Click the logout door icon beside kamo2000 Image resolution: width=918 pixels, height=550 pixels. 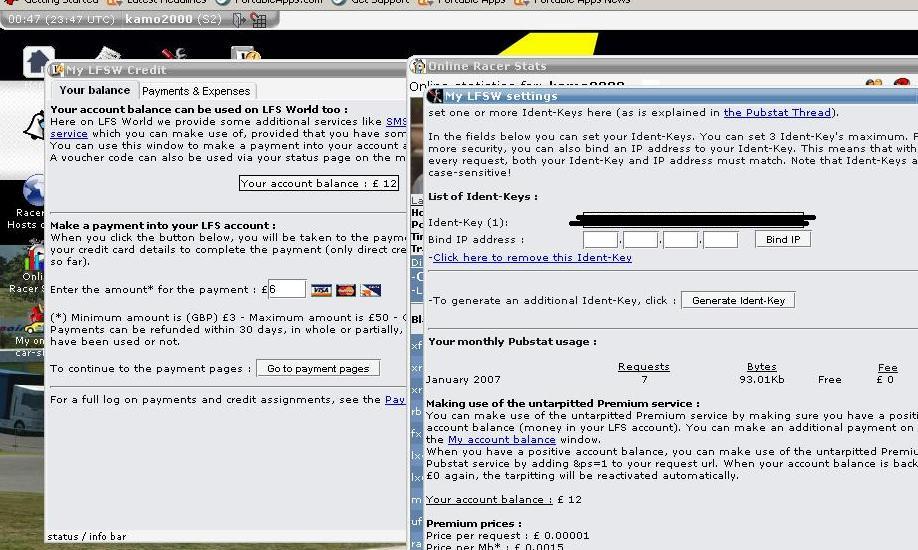pos(239,20)
